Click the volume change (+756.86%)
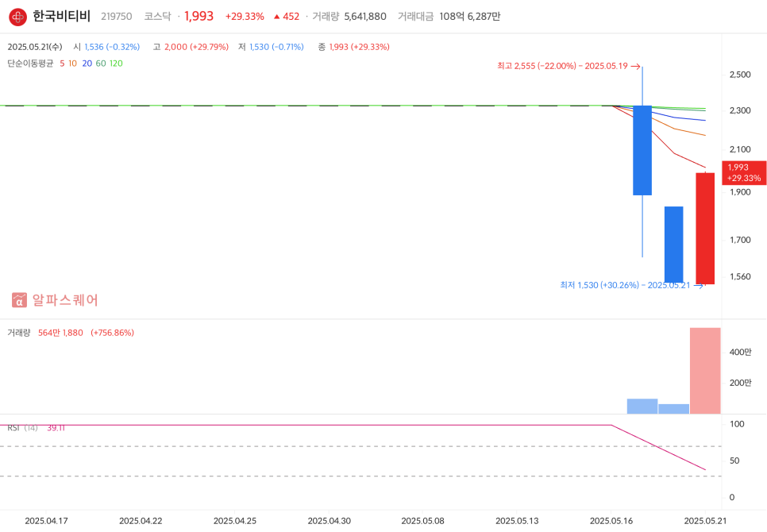This screenshot has width=767, height=532. (112, 333)
